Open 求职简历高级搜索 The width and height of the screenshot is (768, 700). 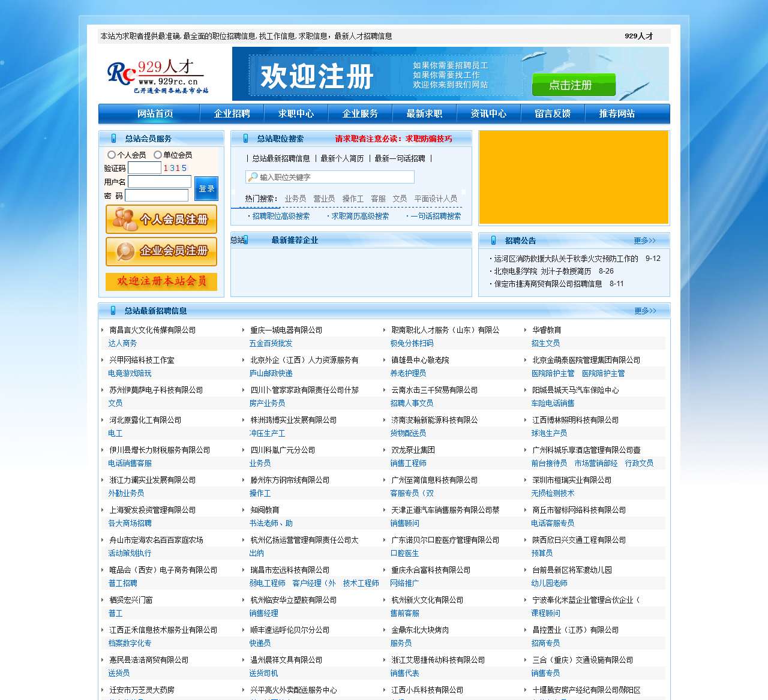point(360,216)
